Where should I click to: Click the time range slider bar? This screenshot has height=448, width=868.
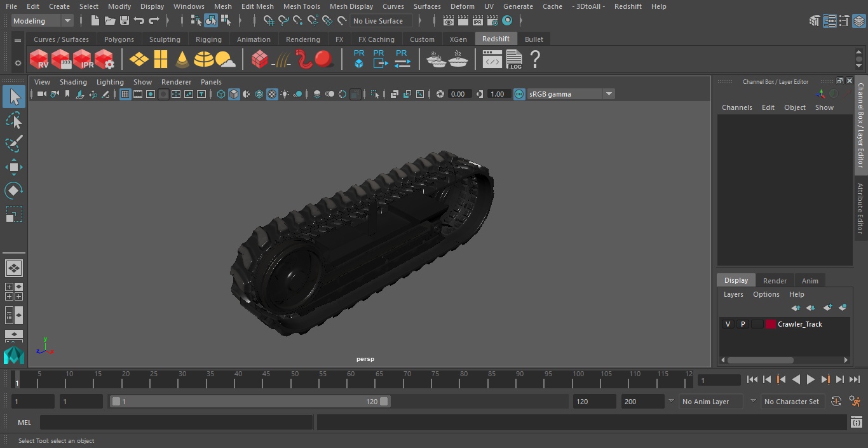pyautogui.click(x=250, y=402)
